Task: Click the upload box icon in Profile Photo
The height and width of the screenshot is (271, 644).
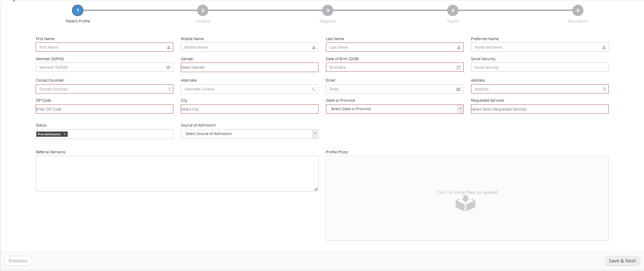Action: click(x=465, y=204)
